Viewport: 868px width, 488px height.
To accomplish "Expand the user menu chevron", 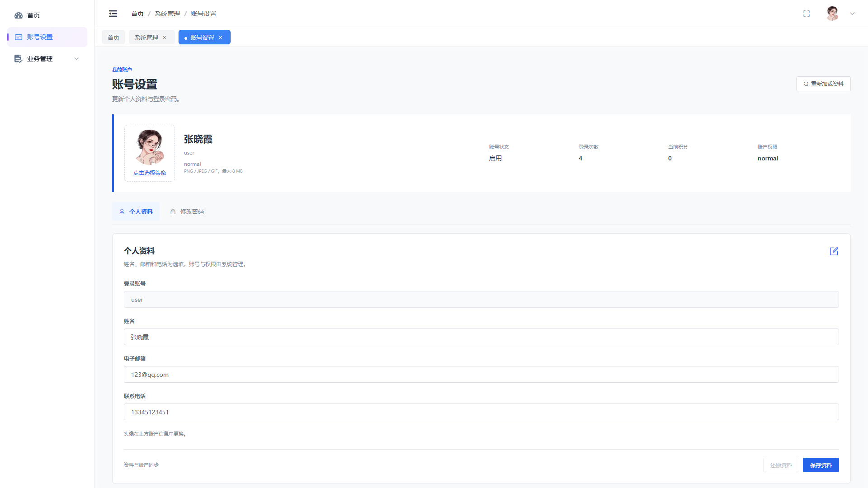I will (x=852, y=14).
